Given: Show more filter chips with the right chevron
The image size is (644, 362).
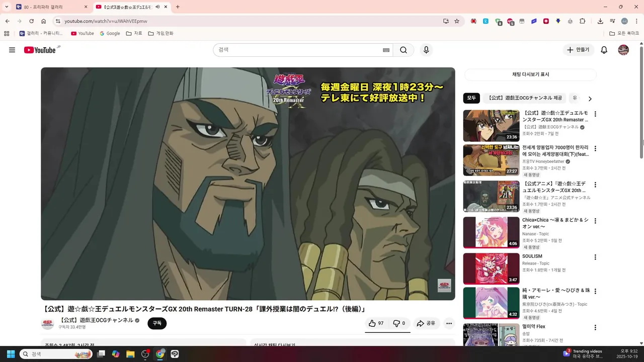Looking at the screenshot, I should click(x=590, y=99).
